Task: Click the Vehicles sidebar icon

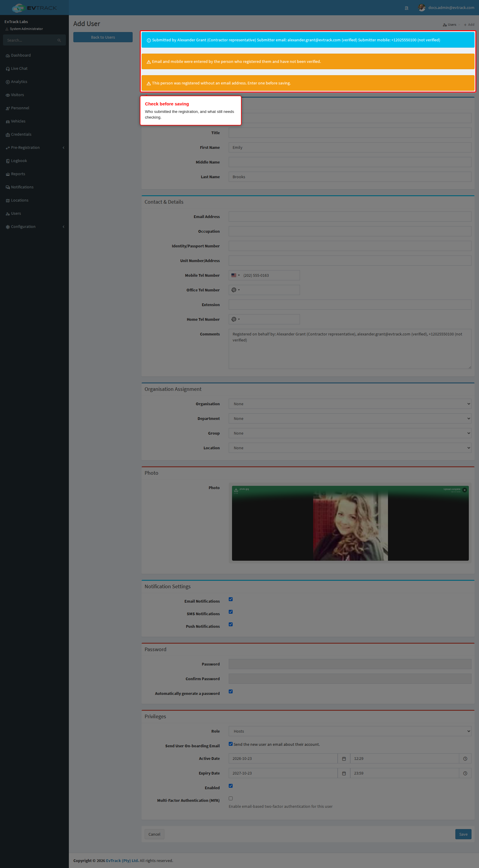Action: tap(8, 121)
